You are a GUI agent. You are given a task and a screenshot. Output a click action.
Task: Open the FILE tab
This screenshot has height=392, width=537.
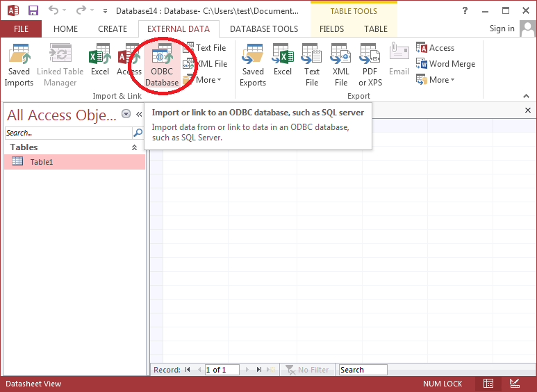coord(22,28)
